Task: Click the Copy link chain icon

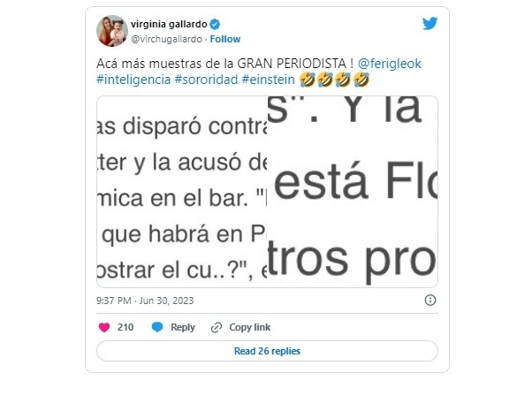Action: (x=217, y=327)
